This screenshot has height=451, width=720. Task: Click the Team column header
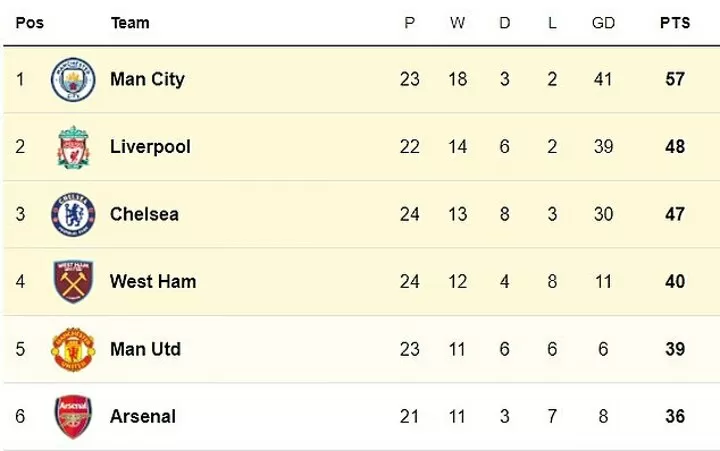click(130, 23)
